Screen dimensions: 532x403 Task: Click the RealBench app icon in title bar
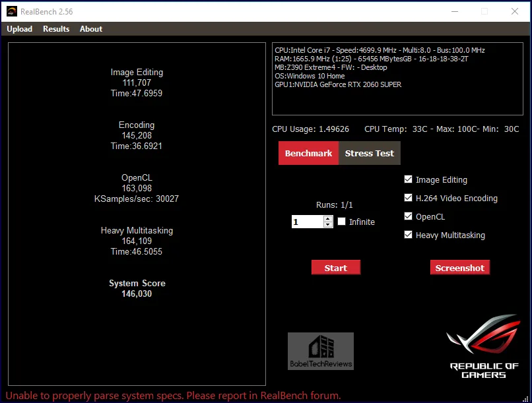(x=11, y=11)
